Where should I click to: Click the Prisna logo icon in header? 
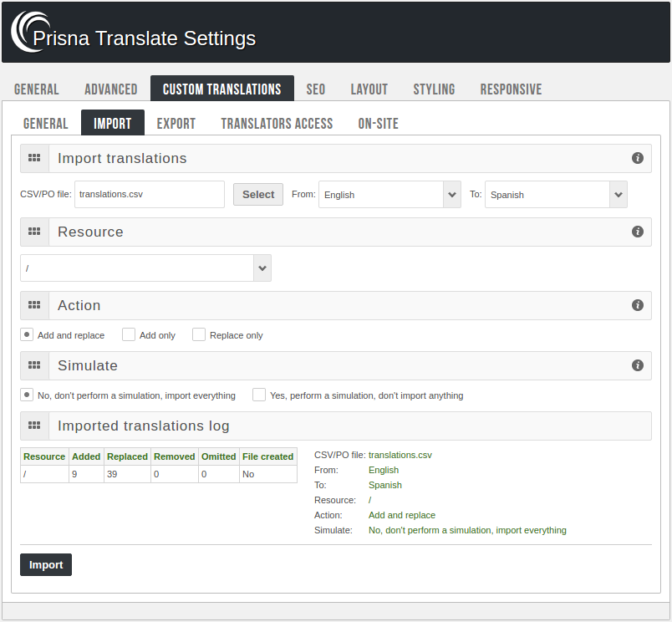point(29,32)
